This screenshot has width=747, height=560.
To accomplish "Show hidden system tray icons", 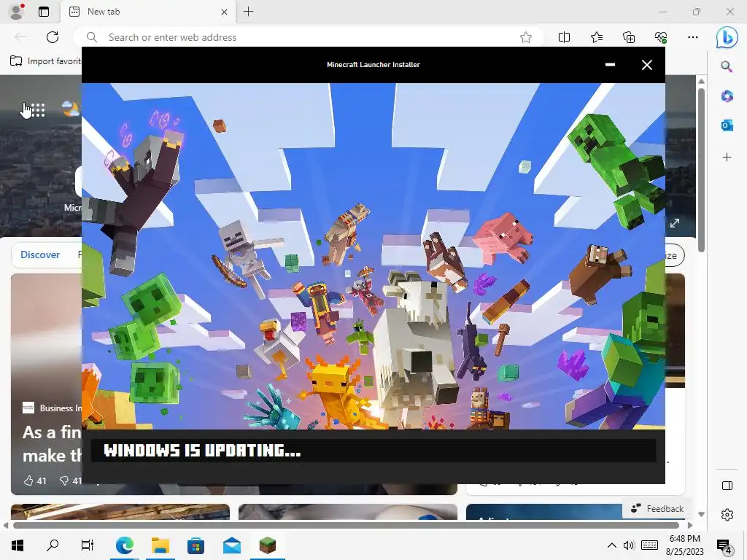I will tap(612, 545).
